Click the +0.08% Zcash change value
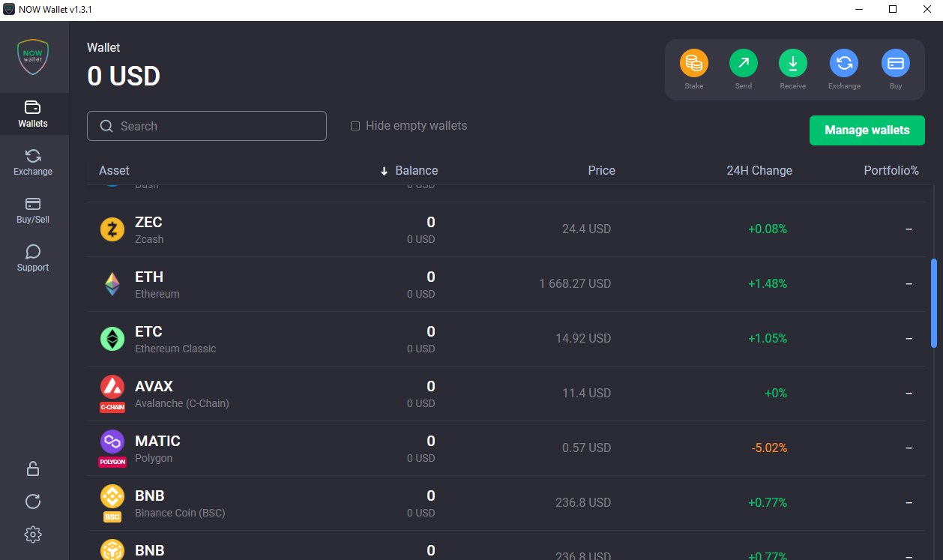Image resolution: width=943 pixels, height=560 pixels. coord(768,229)
